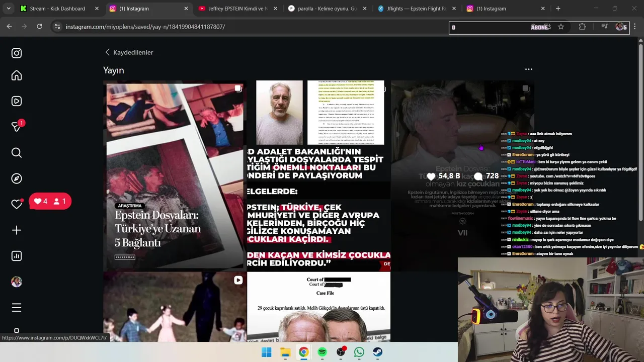Switch to Jeffrey EPSTEIN Kimdi YouTube tab
Viewport: 644px width, 362px height.
236,9
